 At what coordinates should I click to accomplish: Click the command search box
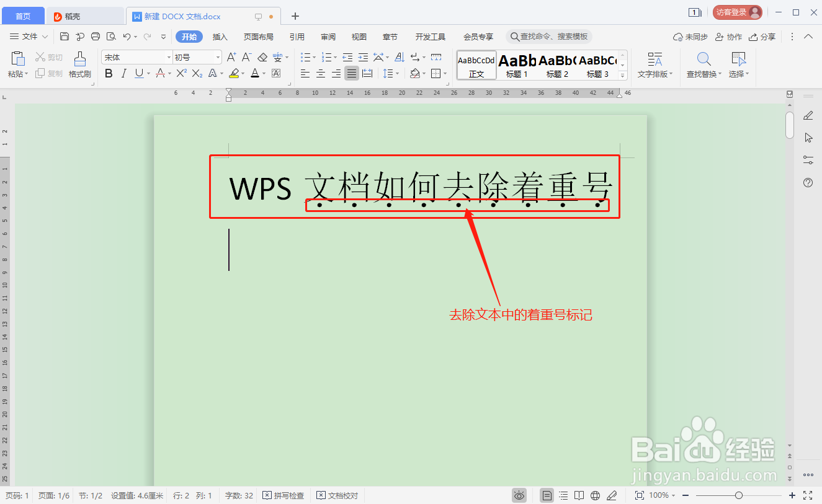tap(549, 37)
